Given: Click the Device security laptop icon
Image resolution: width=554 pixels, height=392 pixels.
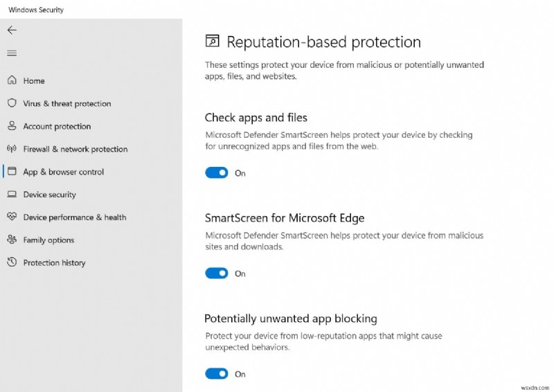Looking at the screenshot, I should [12, 194].
